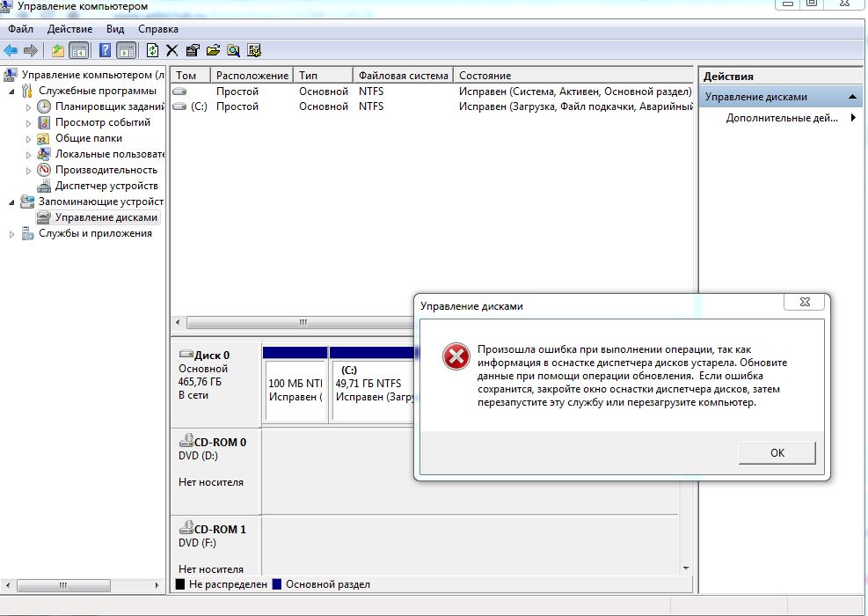Viewport: 868px width, 616px height.
Task: Expand the Планировщик заданий tree node
Action: click(x=28, y=107)
